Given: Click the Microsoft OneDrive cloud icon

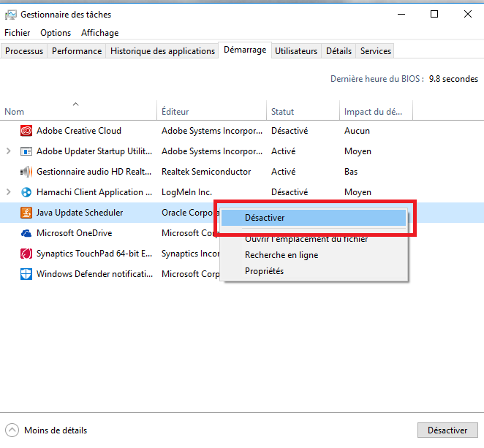Looking at the screenshot, I should 26,233.
